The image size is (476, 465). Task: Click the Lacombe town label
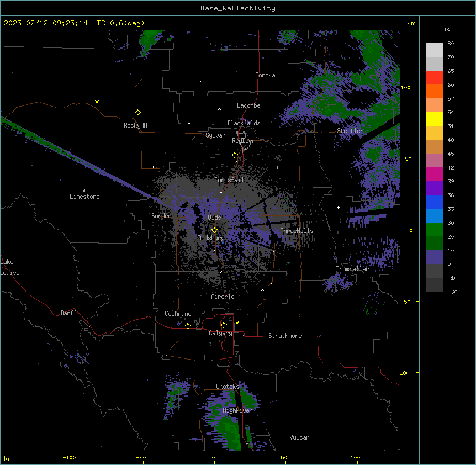[x=248, y=105]
